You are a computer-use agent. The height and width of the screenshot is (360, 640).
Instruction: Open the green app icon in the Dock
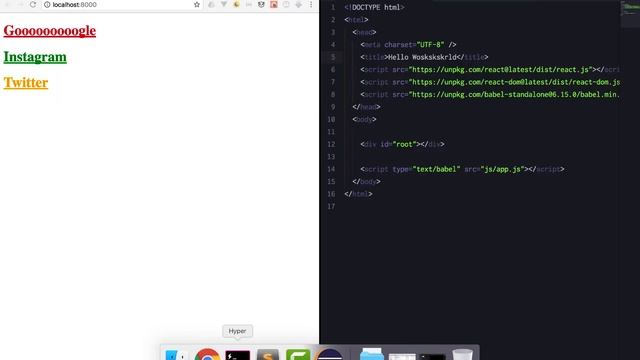298,355
